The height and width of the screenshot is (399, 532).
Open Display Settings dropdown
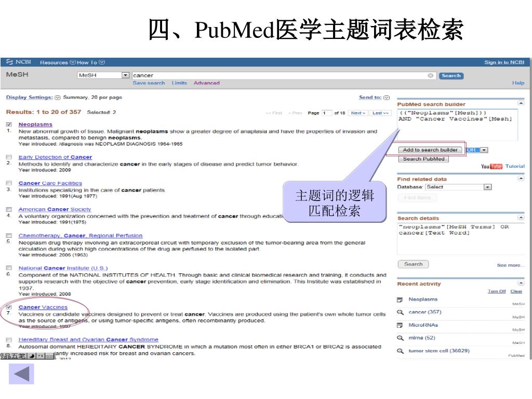point(33,97)
